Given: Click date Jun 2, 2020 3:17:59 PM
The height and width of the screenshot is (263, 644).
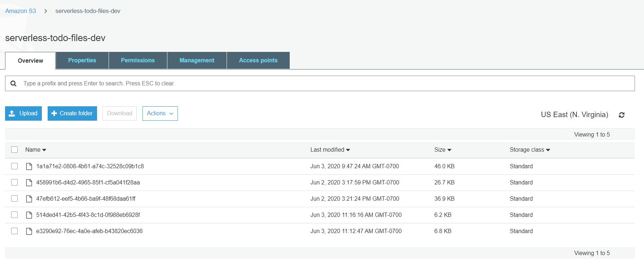Looking at the screenshot, I should tap(355, 182).
